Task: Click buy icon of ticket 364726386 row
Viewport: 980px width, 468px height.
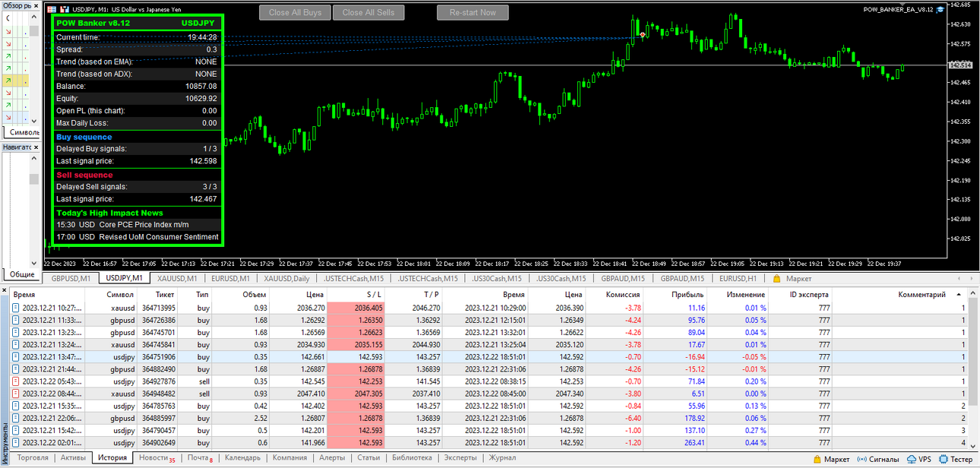Action: tap(16, 320)
